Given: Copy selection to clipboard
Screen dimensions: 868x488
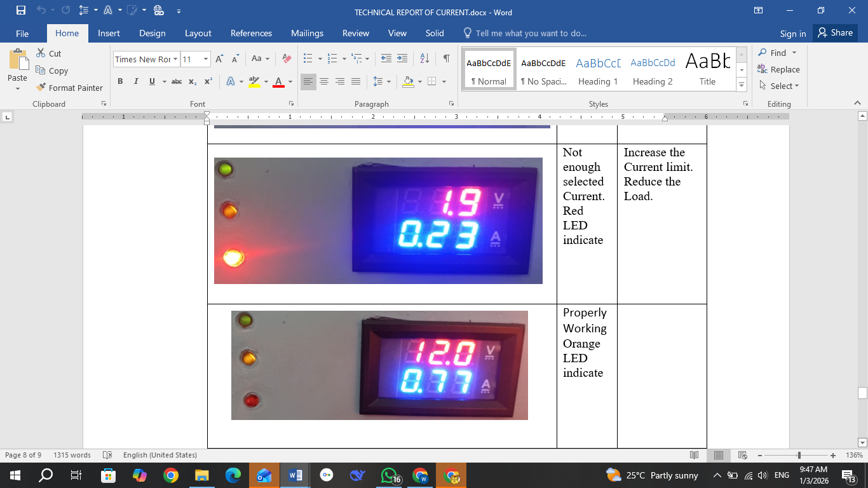Looking at the screenshot, I should 52,71.
